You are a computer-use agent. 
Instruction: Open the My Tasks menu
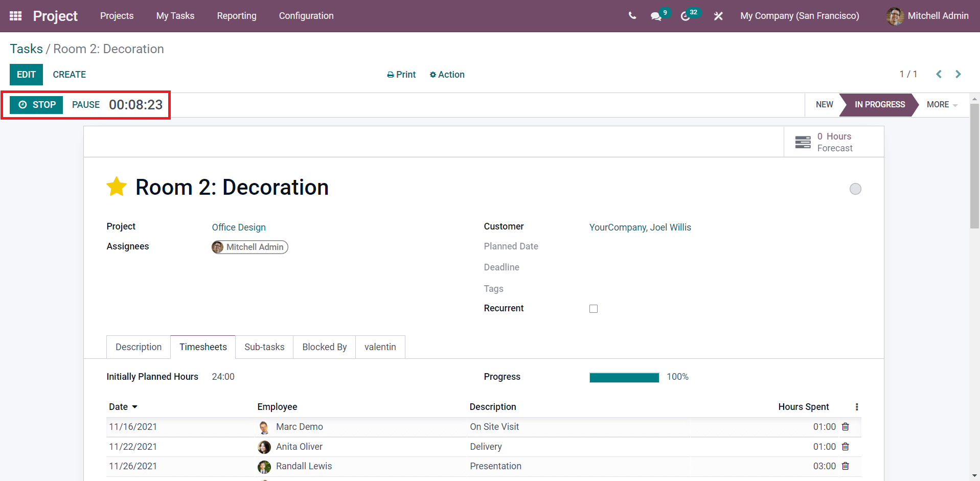(175, 16)
